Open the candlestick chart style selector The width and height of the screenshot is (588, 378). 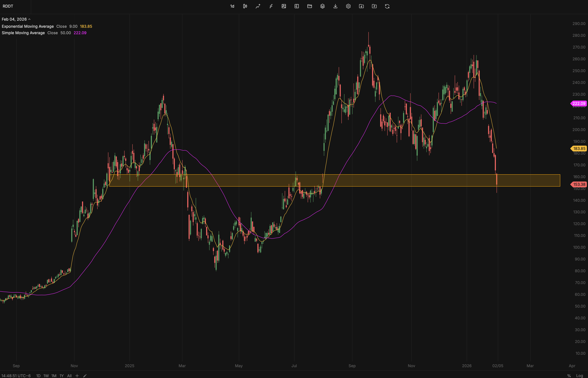[x=245, y=6]
